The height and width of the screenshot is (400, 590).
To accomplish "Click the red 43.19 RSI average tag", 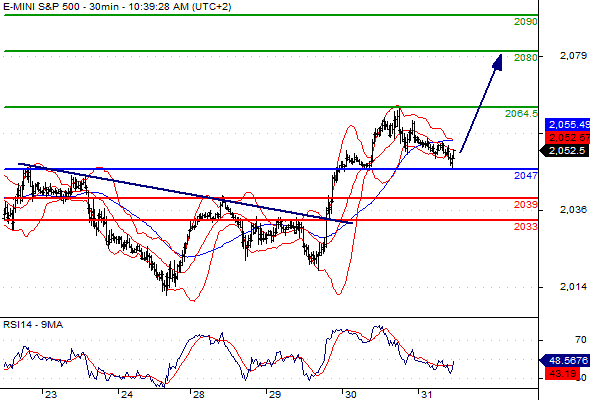I will [562, 374].
